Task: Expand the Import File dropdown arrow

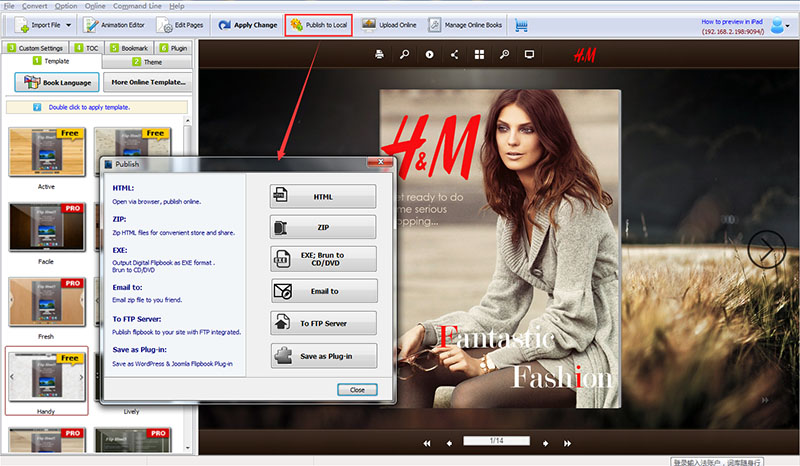Action: click(x=68, y=25)
